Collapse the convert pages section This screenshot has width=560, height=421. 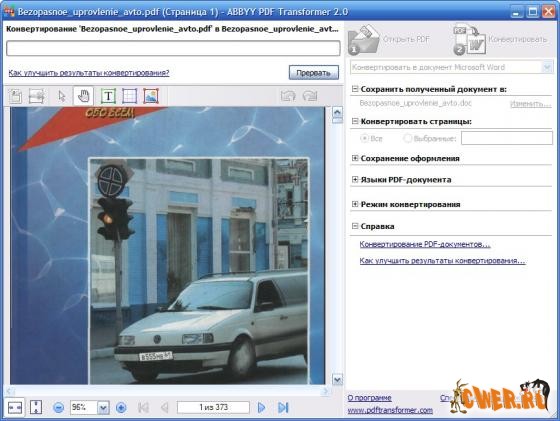click(x=355, y=121)
